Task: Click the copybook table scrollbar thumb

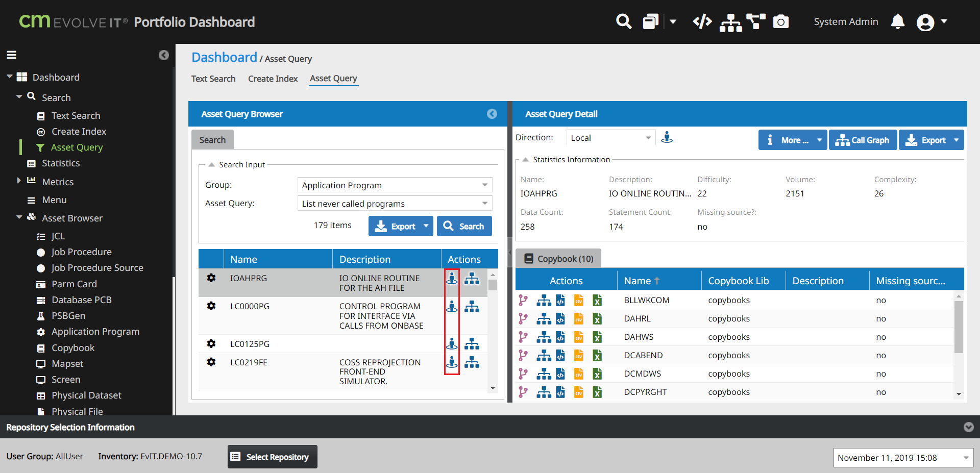Action: coord(959,327)
